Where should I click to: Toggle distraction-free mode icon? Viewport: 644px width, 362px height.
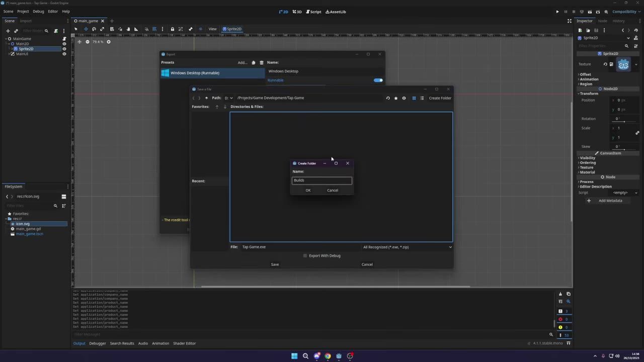570,21
